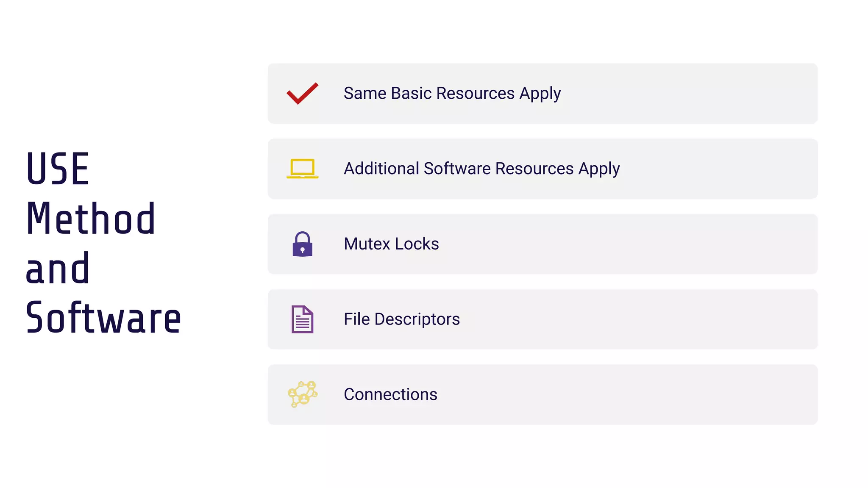Click the purple padlock icon
Viewport: 868px width, 488px height.
tap(302, 244)
